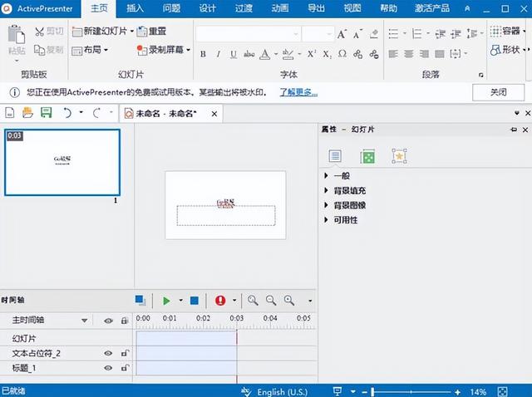Toggle all-tracks visibility eye in timeline header

pyautogui.click(x=108, y=321)
